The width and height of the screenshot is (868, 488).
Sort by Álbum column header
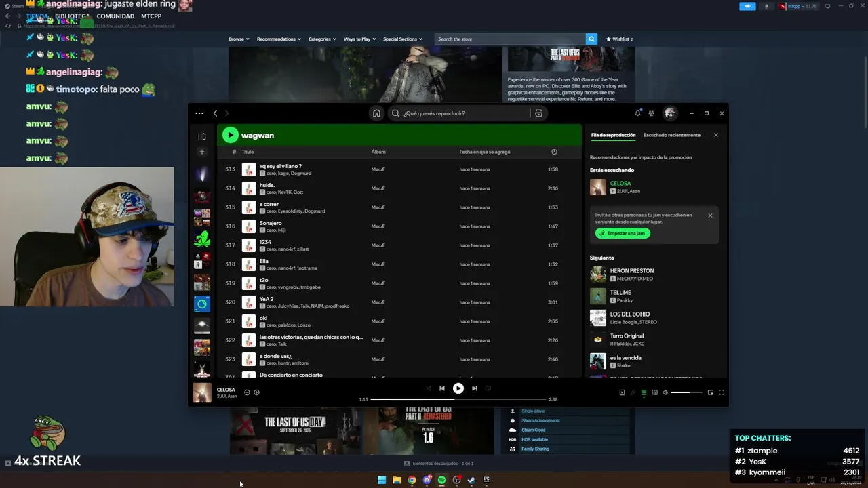pos(378,152)
